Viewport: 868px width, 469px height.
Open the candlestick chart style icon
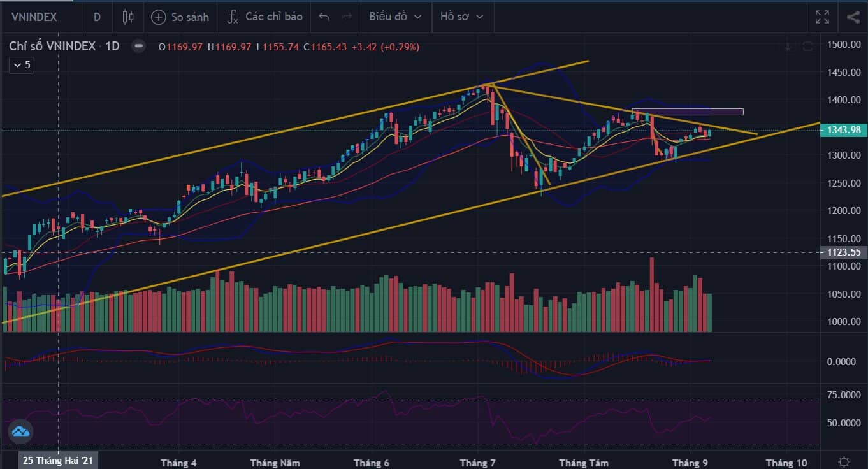pos(128,17)
